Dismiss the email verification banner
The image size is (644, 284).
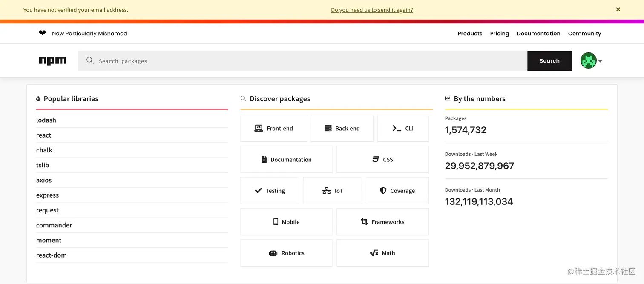point(618,9)
